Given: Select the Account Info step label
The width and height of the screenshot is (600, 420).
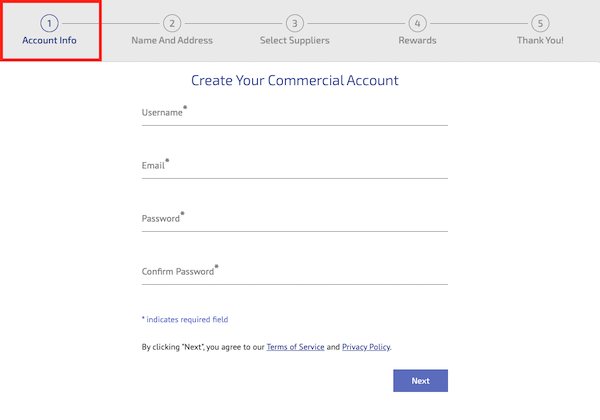Looking at the screenshot, I should point(49,40).
